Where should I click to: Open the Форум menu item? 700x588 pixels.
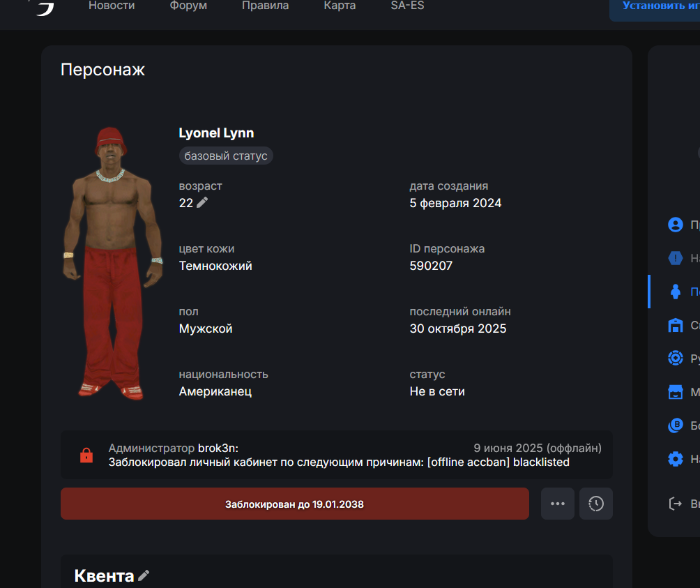tap(188, 6)
